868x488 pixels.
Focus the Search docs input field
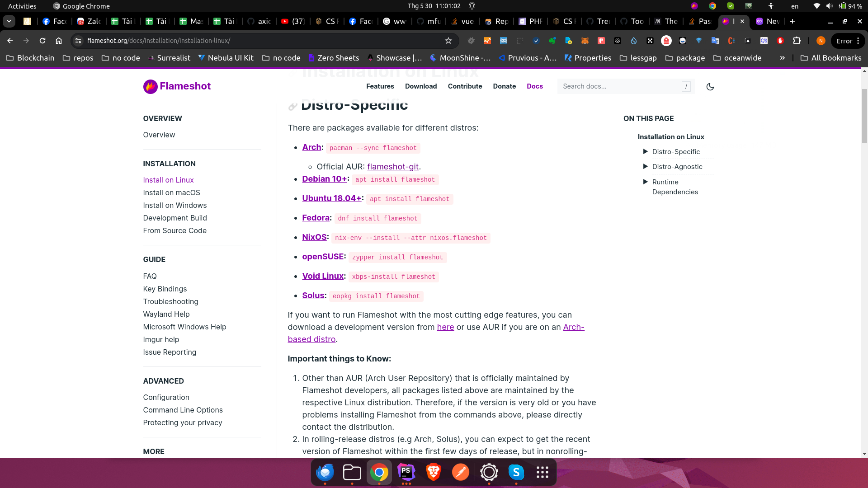click(x=626, y=86)
